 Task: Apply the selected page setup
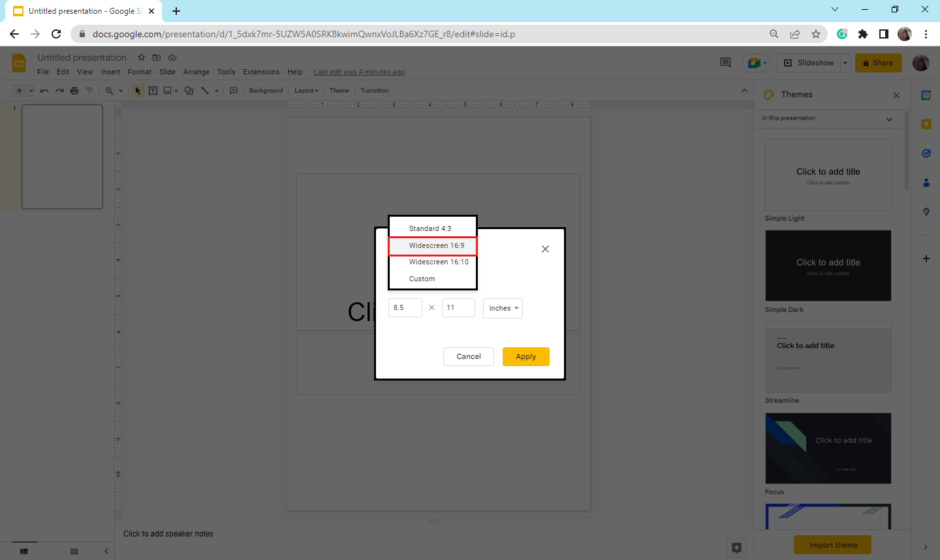coord(525,356)
